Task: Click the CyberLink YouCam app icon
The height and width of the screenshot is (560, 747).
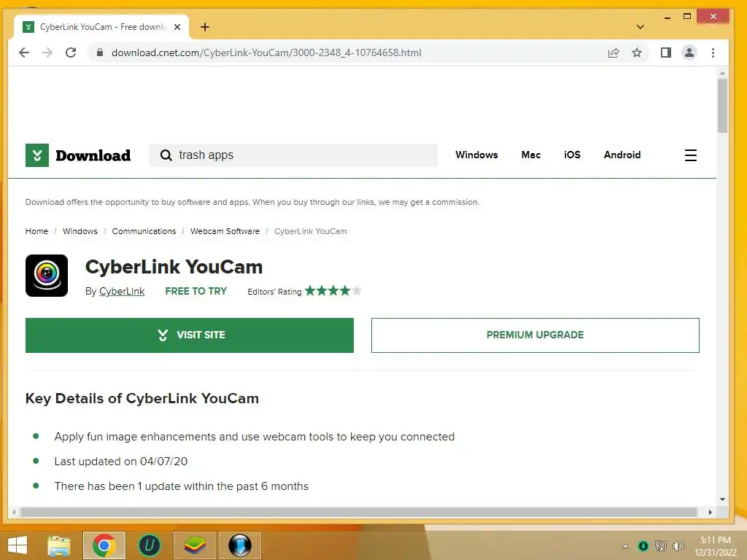Action: pos(47,276)
